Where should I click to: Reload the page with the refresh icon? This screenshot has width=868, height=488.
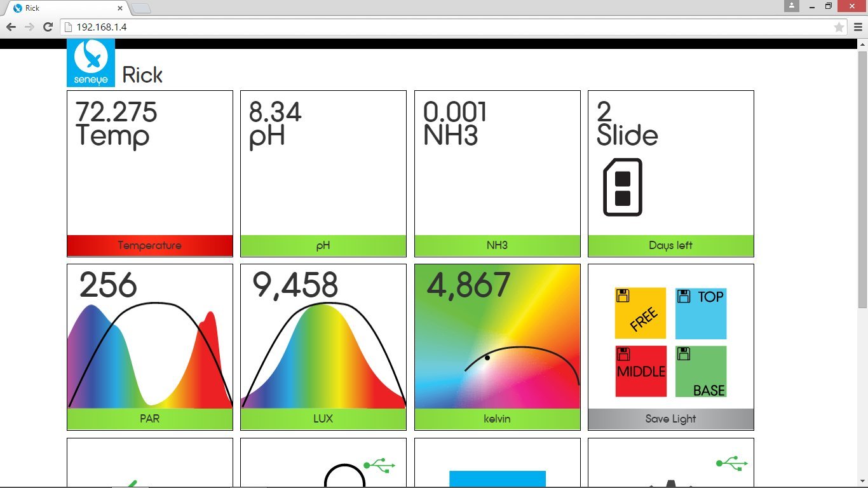point(48,27)
